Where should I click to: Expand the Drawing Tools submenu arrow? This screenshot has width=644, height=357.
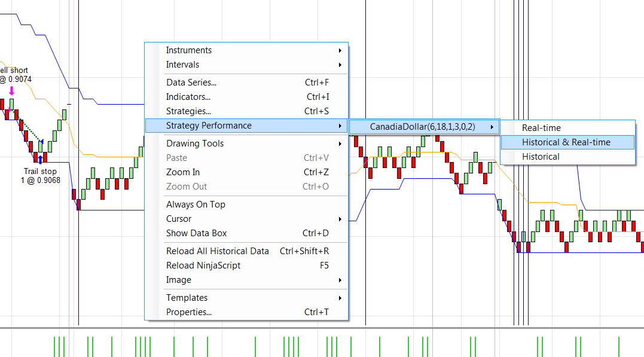coord(340,144)
